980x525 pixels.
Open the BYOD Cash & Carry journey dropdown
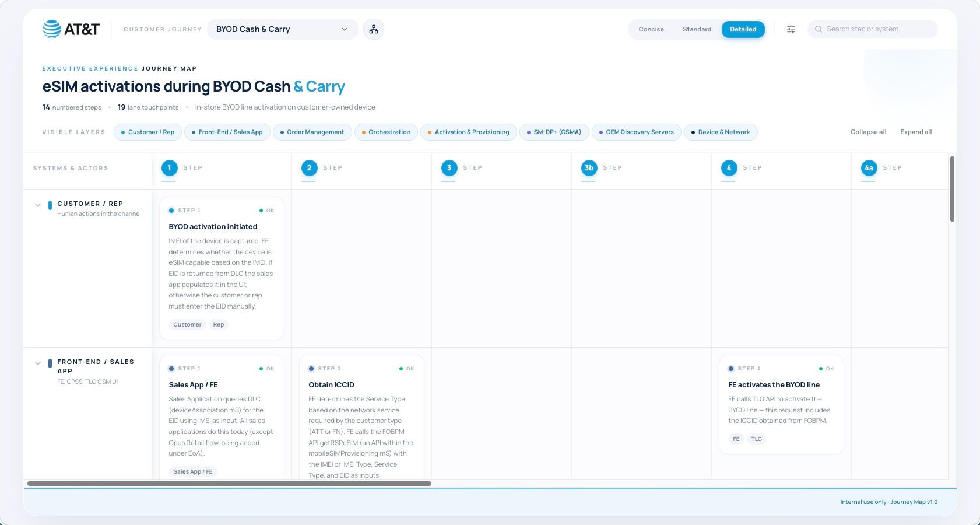[283, 29]
